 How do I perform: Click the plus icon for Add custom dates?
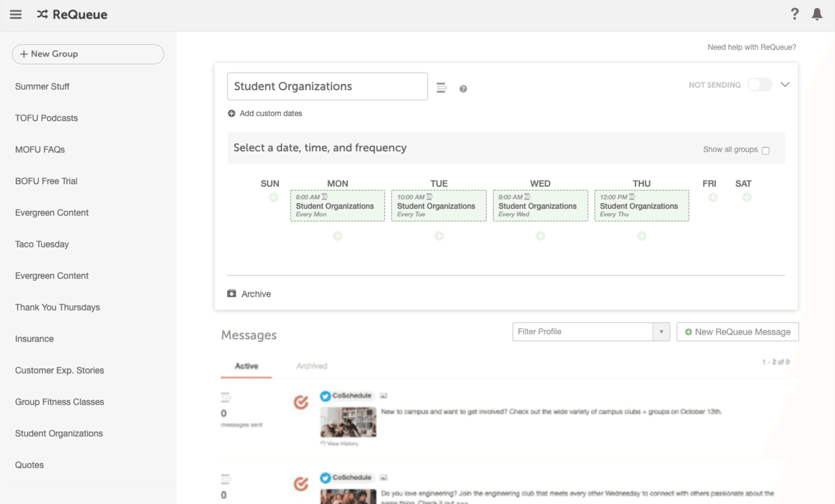point(231,114)
